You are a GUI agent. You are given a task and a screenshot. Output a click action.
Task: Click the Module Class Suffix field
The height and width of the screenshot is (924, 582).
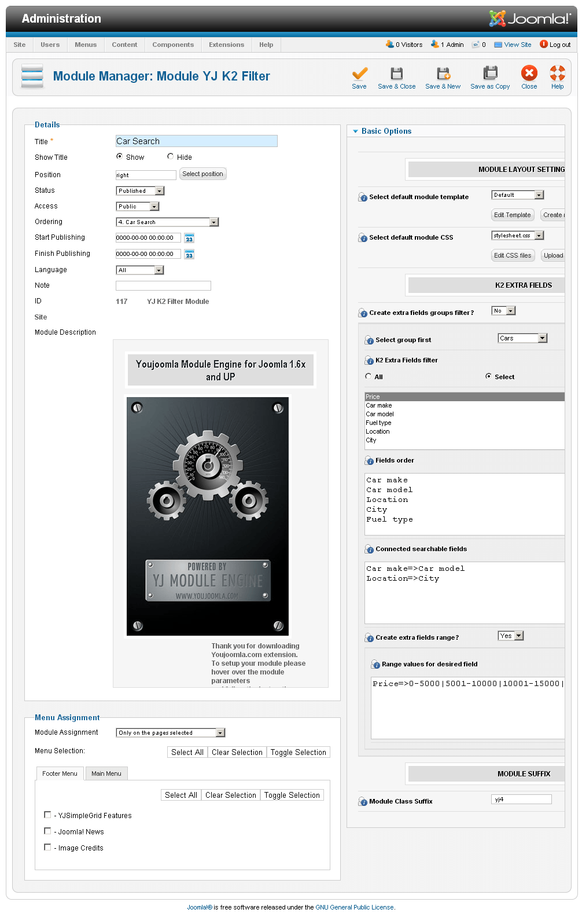[521, 800]
